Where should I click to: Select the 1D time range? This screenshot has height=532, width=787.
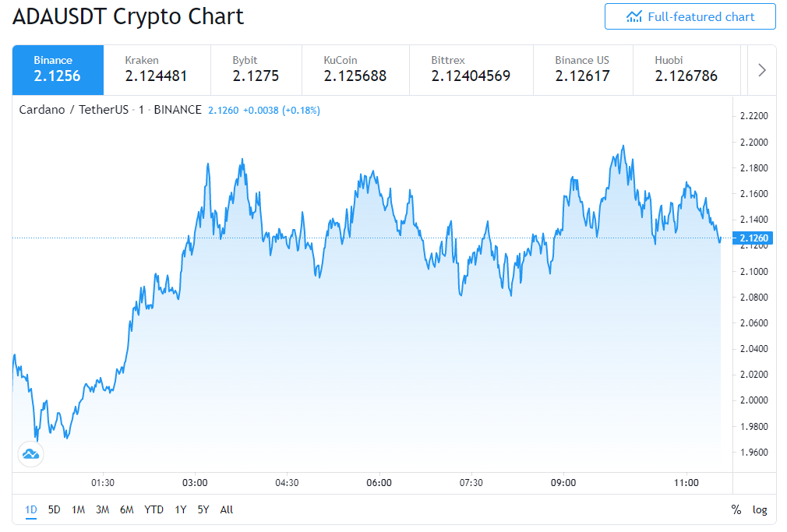[x=31, y=510]
